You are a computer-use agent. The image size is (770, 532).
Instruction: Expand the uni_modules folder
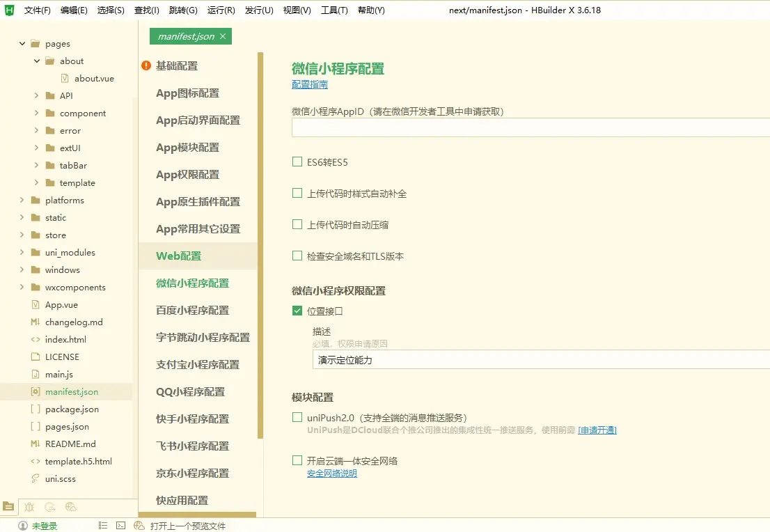pyautogui.click(x=22, y=252)
